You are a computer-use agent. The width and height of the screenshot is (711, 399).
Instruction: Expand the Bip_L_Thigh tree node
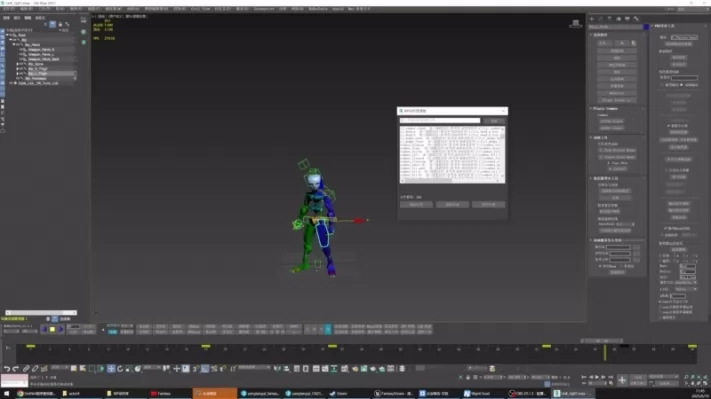coord(17,73)
